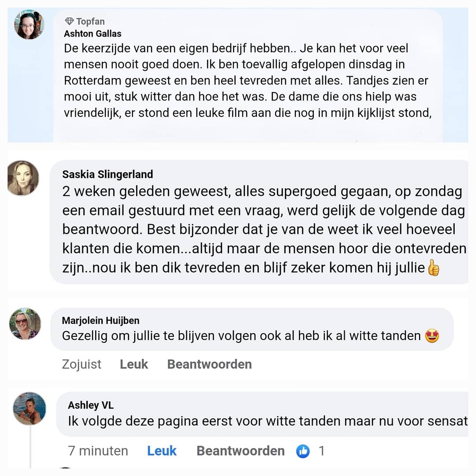Click the 7 minuten timestamp
Image resolution: width=476 pixels, height=476 pixels.
[98, 451]
